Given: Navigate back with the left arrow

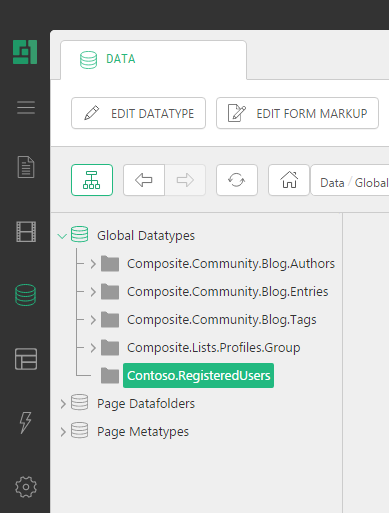Looking at the screenshot, I should click(144, 180).
